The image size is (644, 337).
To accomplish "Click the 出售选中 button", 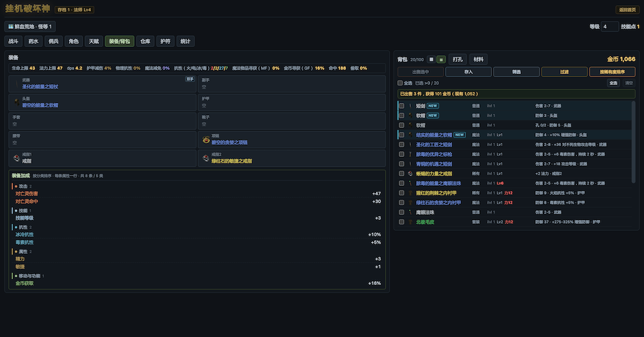I will (x=421, y=72).
